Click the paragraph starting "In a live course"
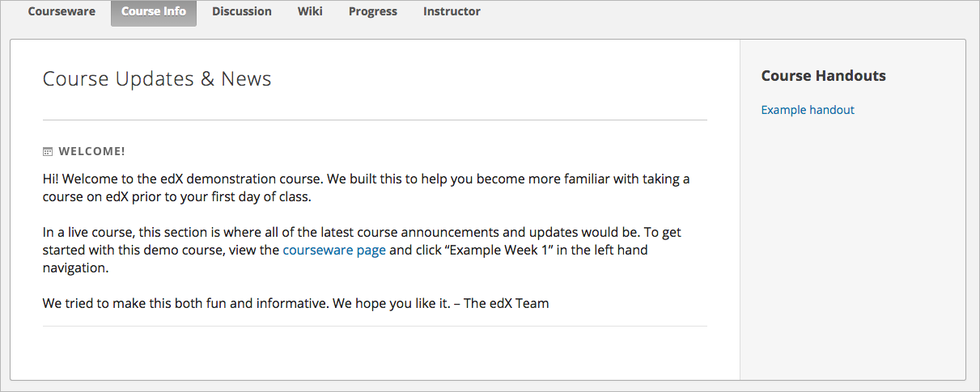The image size is (980, 392). coord(363,251)
